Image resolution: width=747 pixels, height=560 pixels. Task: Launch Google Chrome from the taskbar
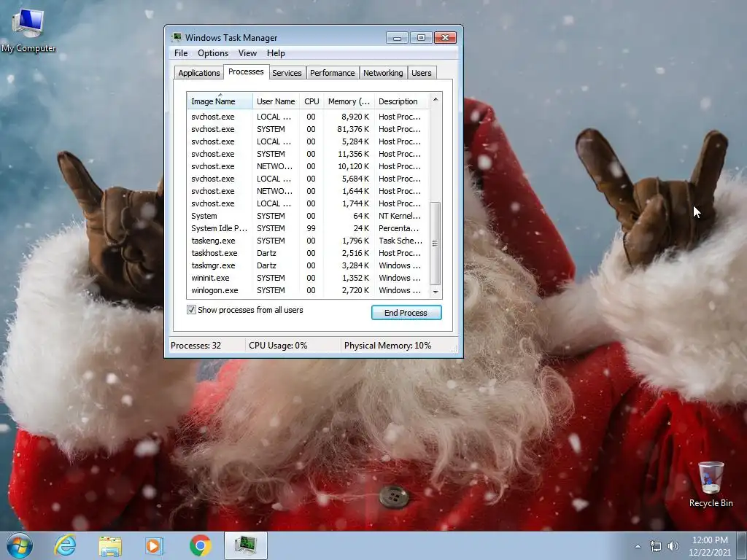click(200, 545)
